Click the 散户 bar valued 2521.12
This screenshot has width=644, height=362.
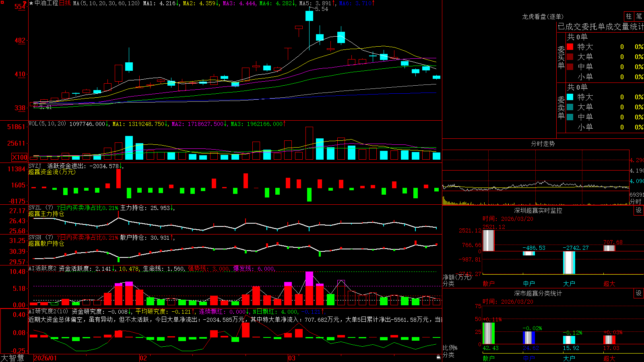tap(489, 241)
